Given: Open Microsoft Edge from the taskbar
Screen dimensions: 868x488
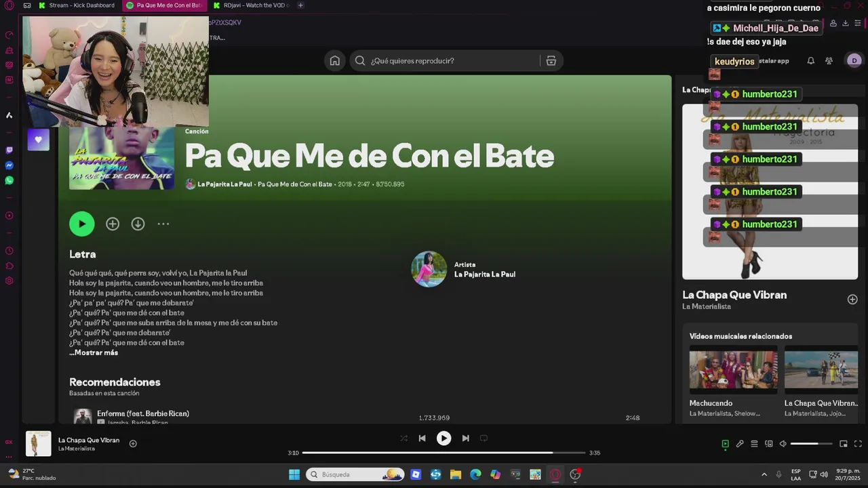Looking at the screenshot, I should [x=475, y=474].
